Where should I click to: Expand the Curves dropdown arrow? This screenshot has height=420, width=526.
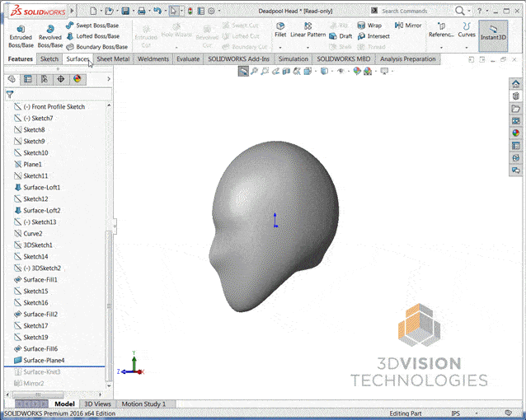coord(467,48)
